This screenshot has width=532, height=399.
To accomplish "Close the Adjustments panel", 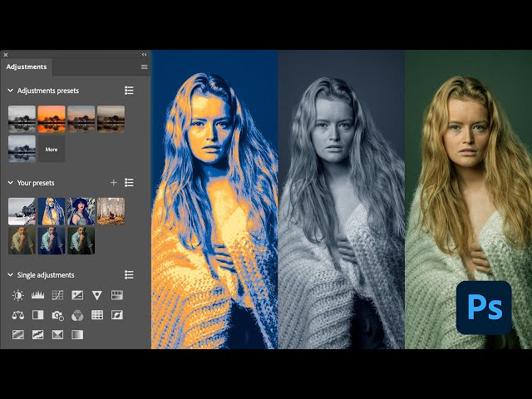I will click(x=6, y=54).
